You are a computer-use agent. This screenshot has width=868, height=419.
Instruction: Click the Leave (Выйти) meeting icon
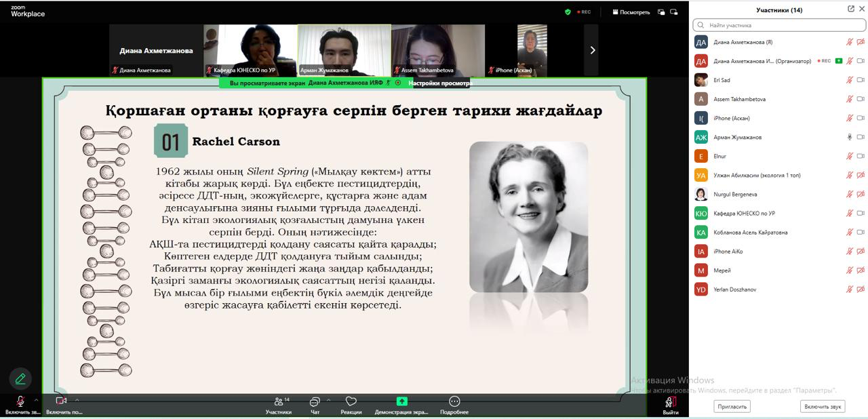click(670, 403)
